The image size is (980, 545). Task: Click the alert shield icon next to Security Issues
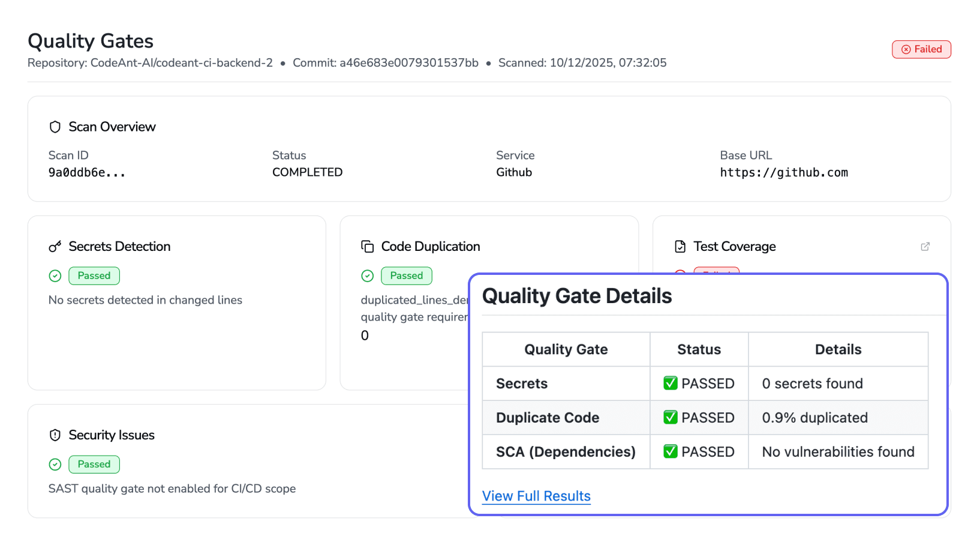point(55,435)
